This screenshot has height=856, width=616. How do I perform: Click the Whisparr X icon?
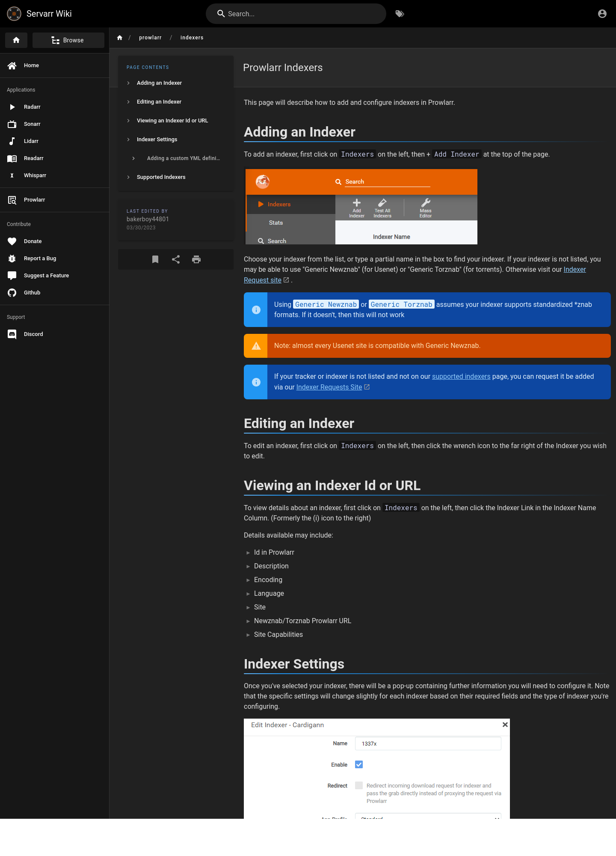[12, 175]
